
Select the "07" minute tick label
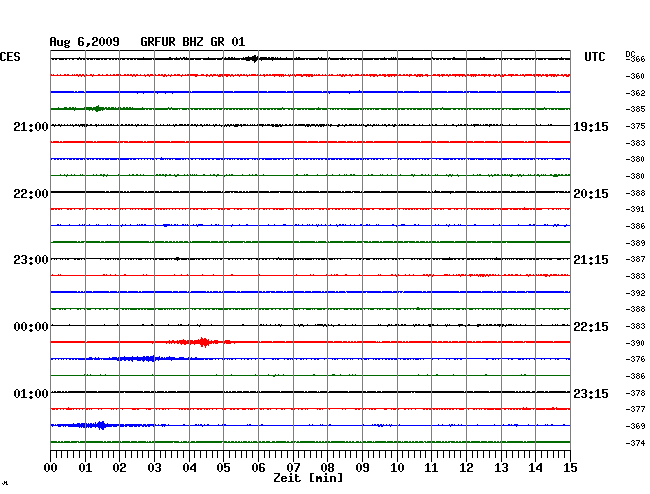(293, 467)
